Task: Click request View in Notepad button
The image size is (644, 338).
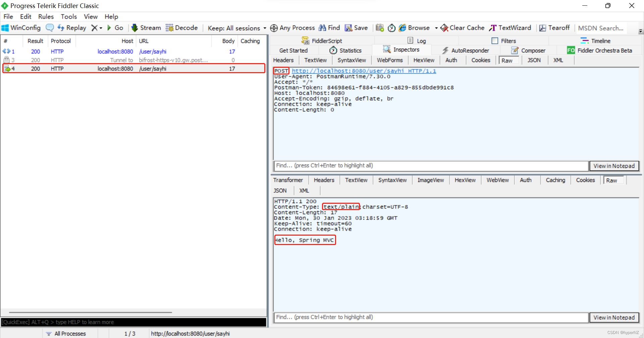Action: 614,166
